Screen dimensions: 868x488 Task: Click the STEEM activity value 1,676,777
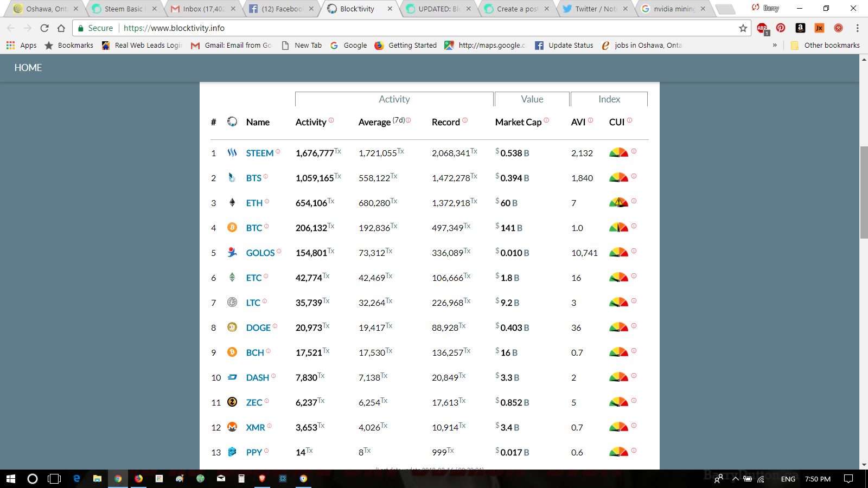tap(315, 153)
